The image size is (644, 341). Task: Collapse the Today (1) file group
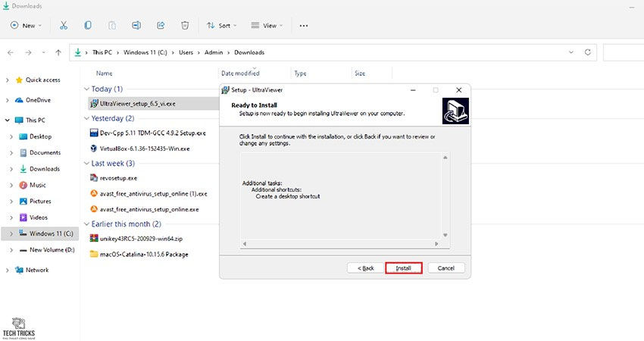[86, 89]
